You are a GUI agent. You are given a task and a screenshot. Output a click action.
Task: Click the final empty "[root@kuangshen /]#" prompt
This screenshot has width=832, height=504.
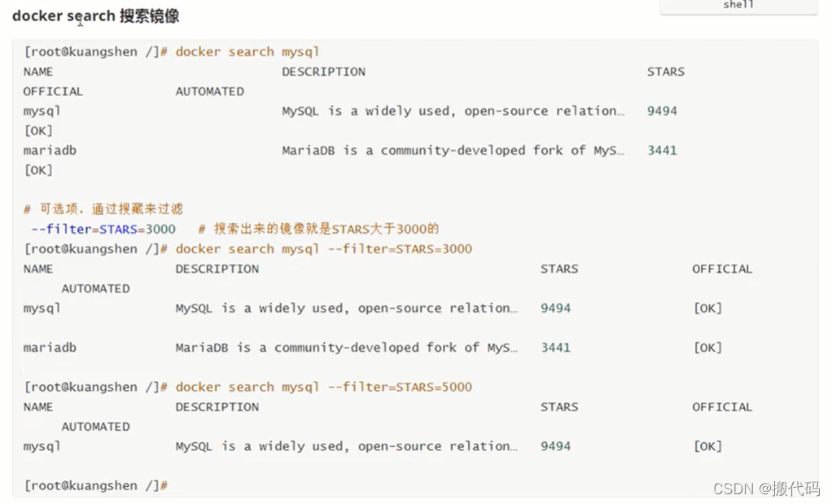96,486
